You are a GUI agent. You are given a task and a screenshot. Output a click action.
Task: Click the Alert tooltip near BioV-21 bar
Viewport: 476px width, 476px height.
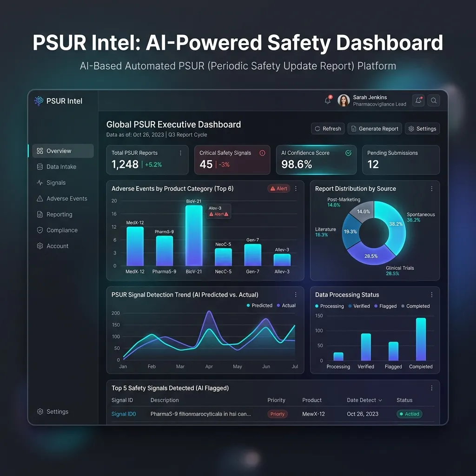(x=218, y=212)
